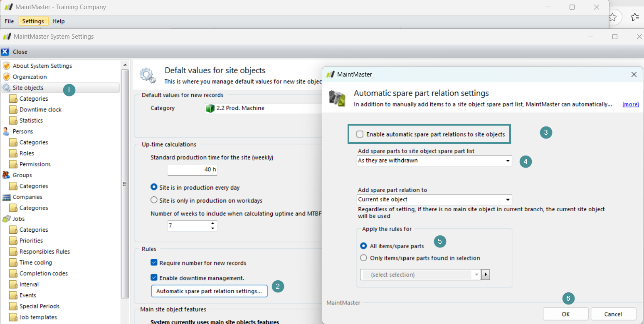The height and width of the screenshot is (324, 644).
Task: Open the Help menu
Action: pyautogui.click(x=59, y=21)
